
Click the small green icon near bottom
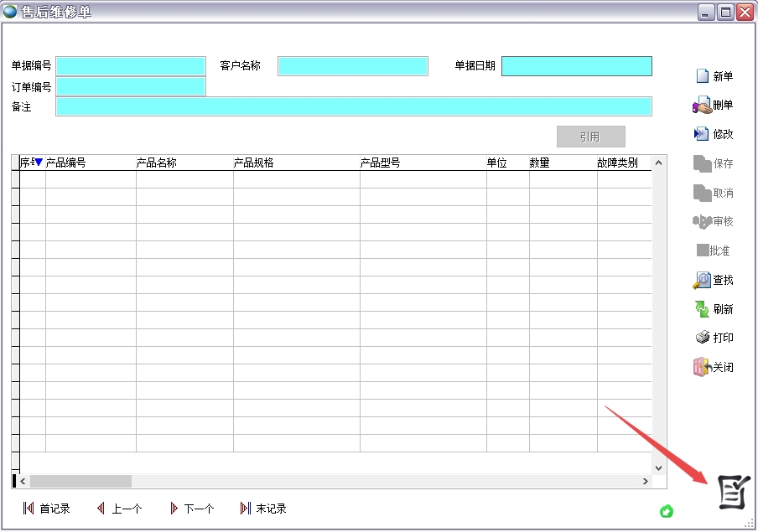coord(667,511)
